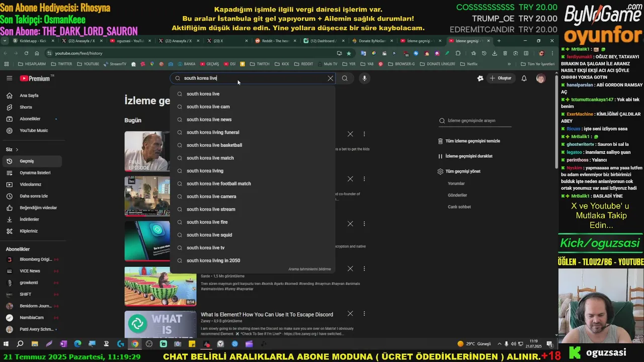The width and height of the screenshot is (644, 362).
Task: Open Beğendiğim videolar in the sidebar
Action: pyautogui.click(x=31, y=208)
